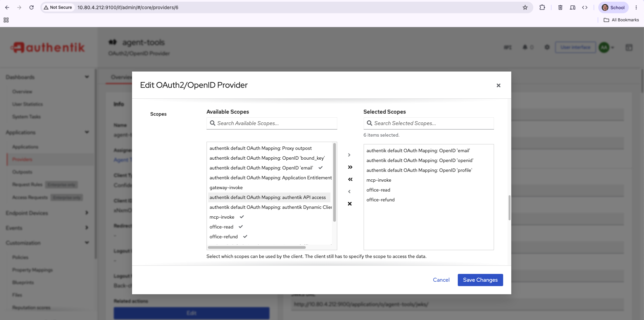Cancel editing the provider
Viewport: 644px width, 320px height.
[x=441, y=280]
